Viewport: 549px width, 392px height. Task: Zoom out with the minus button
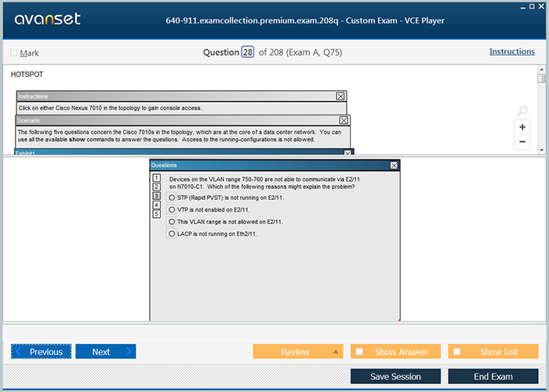tap(522, 142)
